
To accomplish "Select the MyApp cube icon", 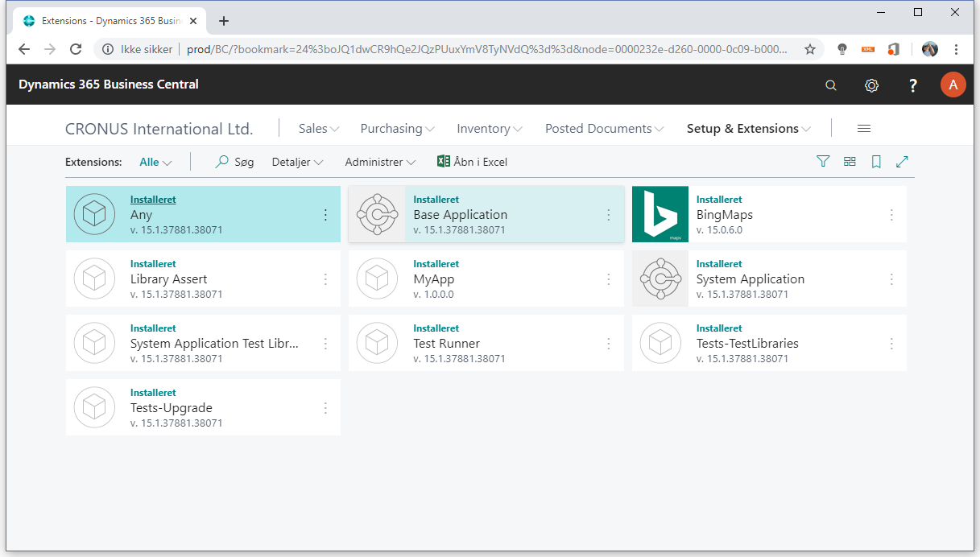I will [377, 278].
